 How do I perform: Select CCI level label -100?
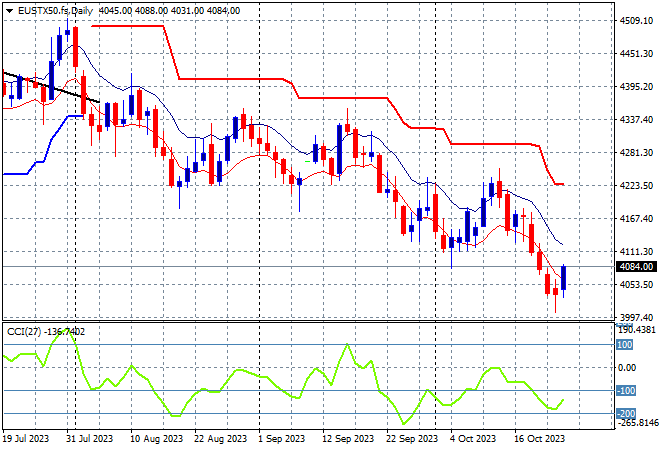[625, 391]
